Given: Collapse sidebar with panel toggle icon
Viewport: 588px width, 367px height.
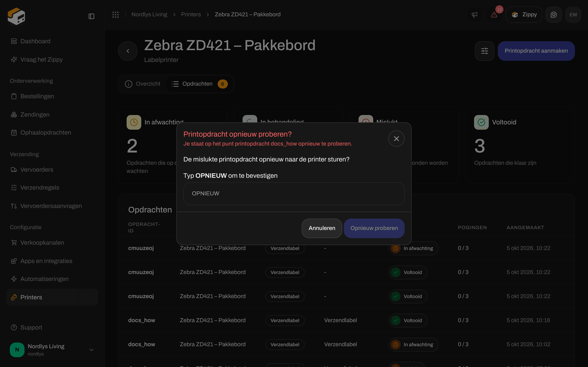Looking at the screenshot, I should click(91, 16).
